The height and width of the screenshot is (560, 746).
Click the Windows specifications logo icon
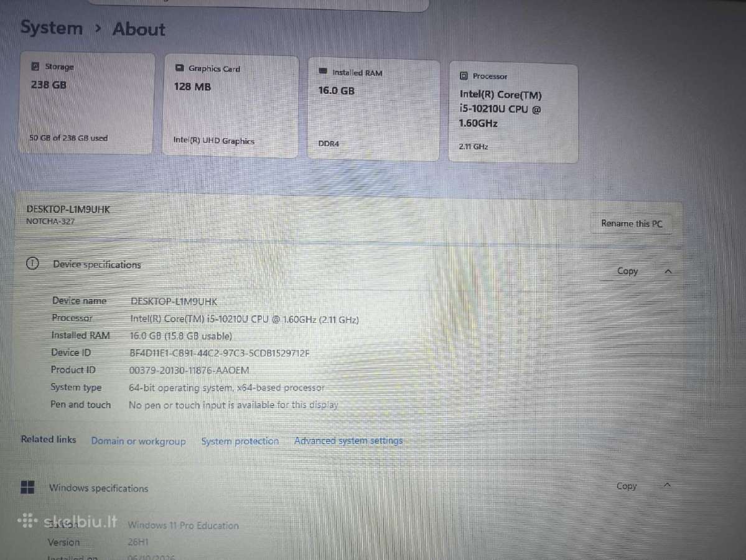[27, 487]
